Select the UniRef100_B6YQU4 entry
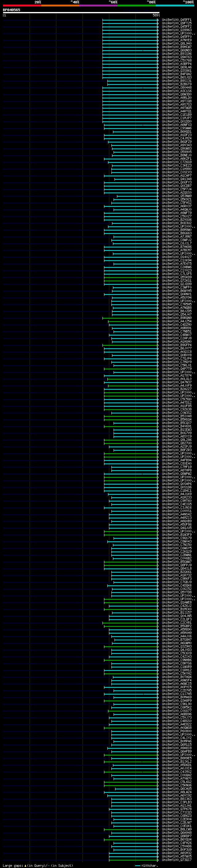 tap(177, 839)
